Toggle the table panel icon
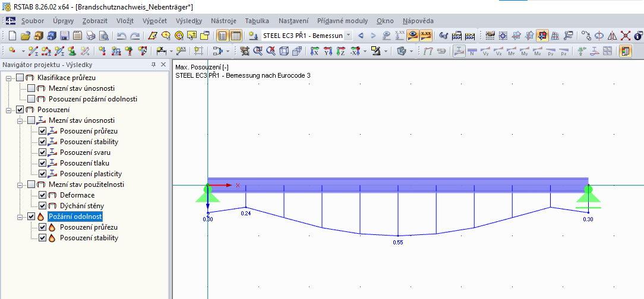The image size is (644, 299). click(x=236, y=36)
